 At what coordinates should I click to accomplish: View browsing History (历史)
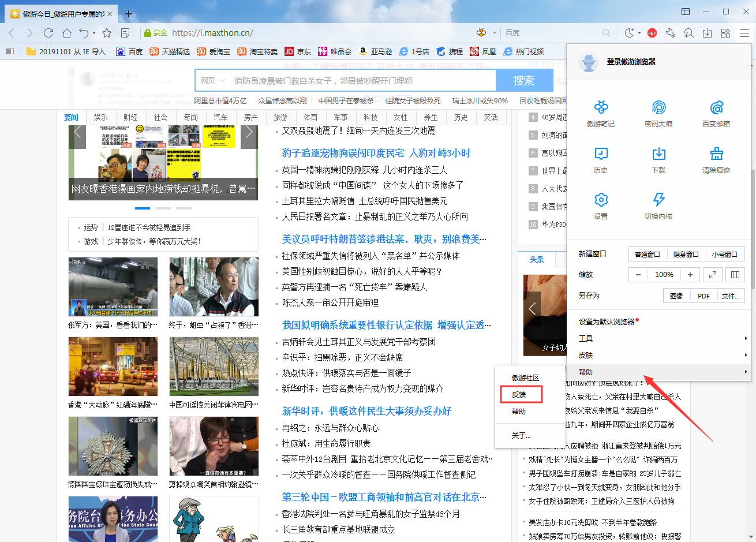click(601, 159)
